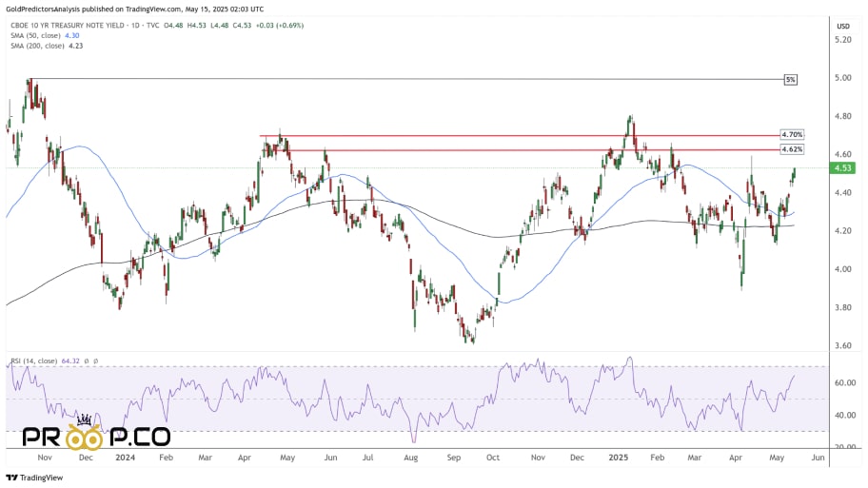Click the 2024 label on time axis
The width and height of the screenshot is (868, 488).
125,458
